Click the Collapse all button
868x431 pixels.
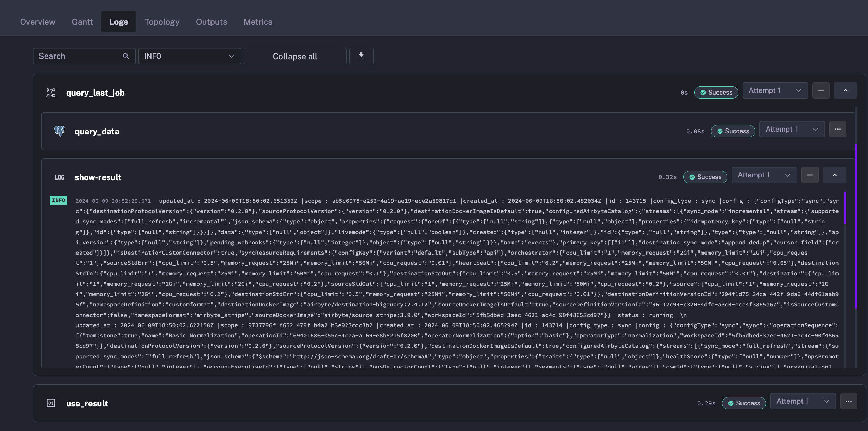coord(295,56)
